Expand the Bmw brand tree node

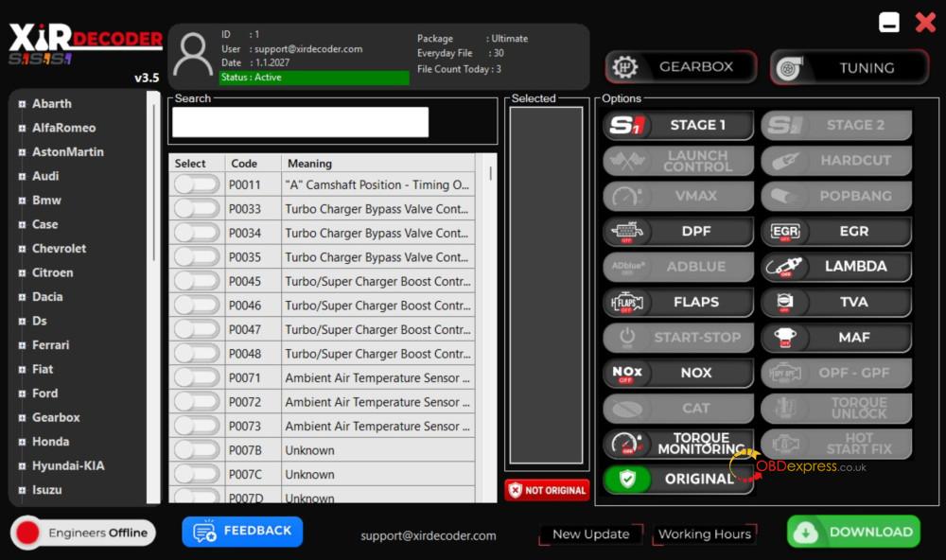(23, 201)
